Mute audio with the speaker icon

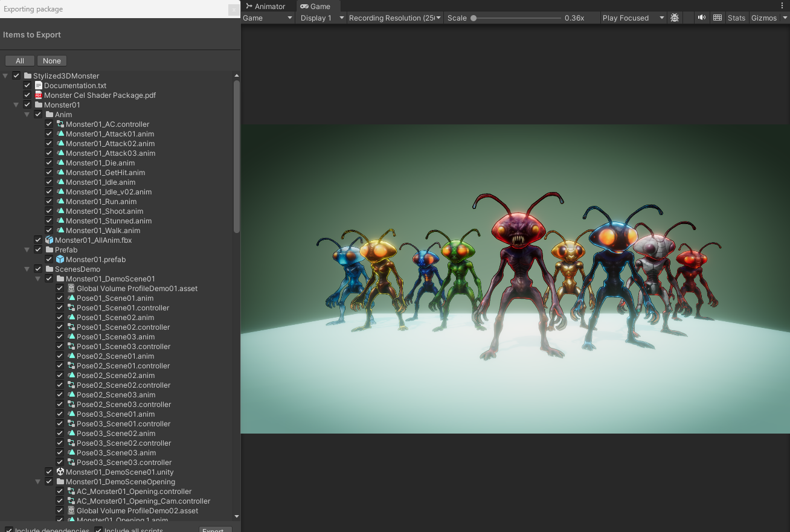point(701,18)
